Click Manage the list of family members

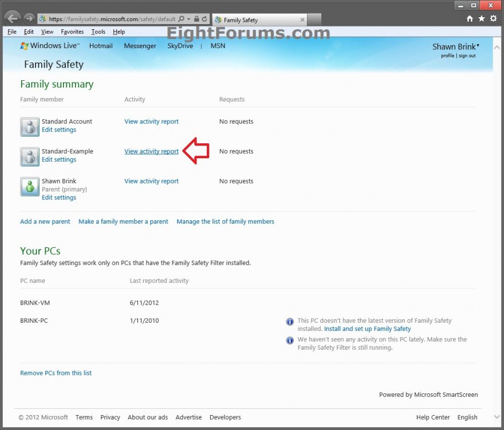[225, 221]
